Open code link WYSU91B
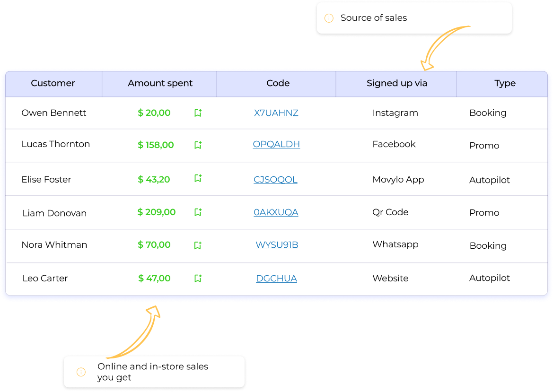Image resolution: width=553 pixels, height=392 pixels. [x=277, y=244]
